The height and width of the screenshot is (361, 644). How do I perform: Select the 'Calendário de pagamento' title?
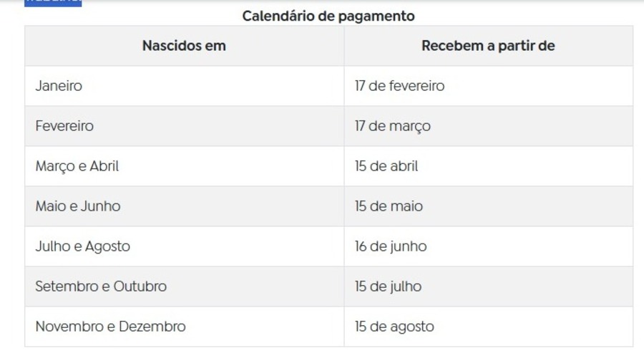pyautogui.click(x=328, y=16)
